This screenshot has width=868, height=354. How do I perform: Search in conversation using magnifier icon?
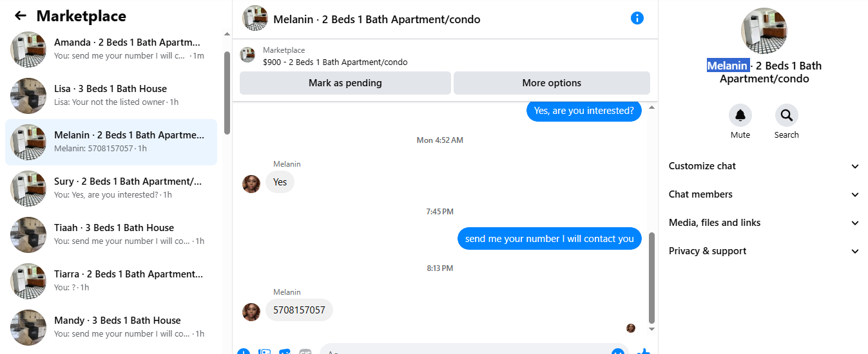coord(786,116)
